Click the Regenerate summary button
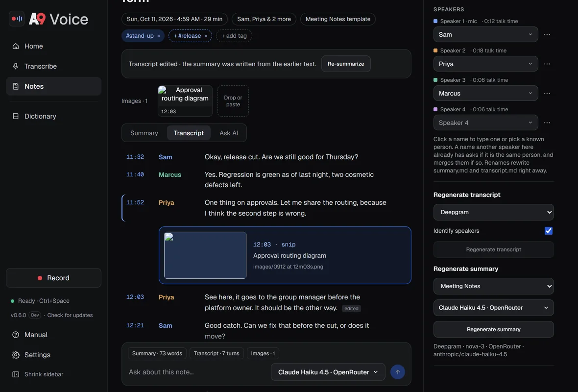Viewport: 578px width, 392px height. click(494, 329)
